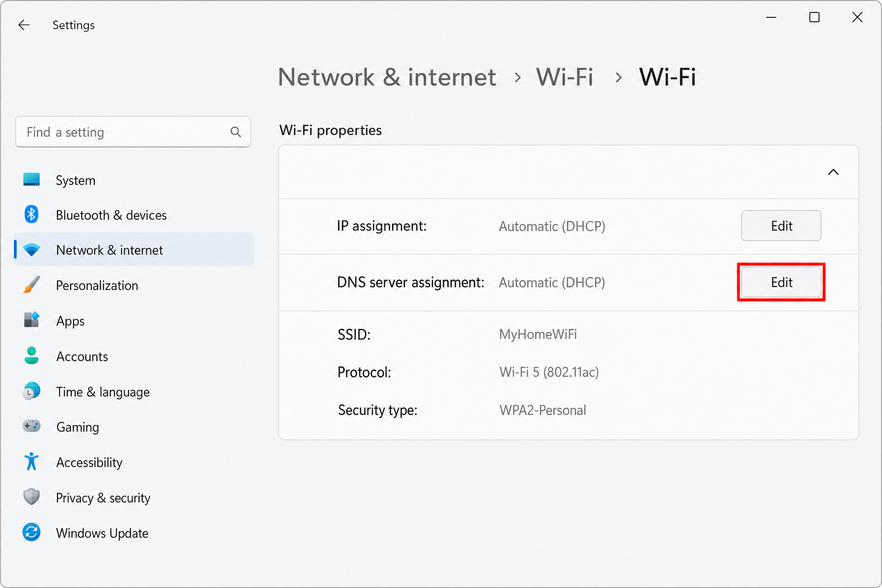
Task: Click the MyHomeWiFi SSID value
Action: (538, 334)
